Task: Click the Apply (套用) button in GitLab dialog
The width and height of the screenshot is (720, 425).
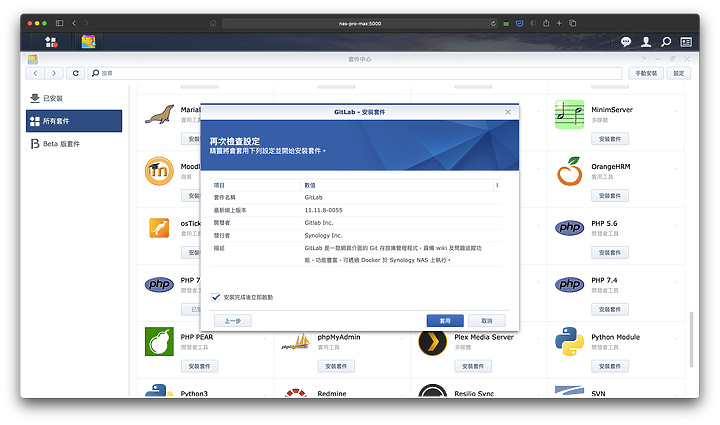Action: [445, 321]
